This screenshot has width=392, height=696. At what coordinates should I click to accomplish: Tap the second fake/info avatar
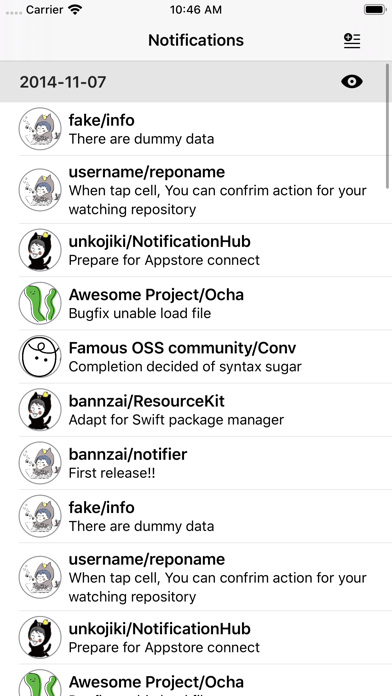40,516
